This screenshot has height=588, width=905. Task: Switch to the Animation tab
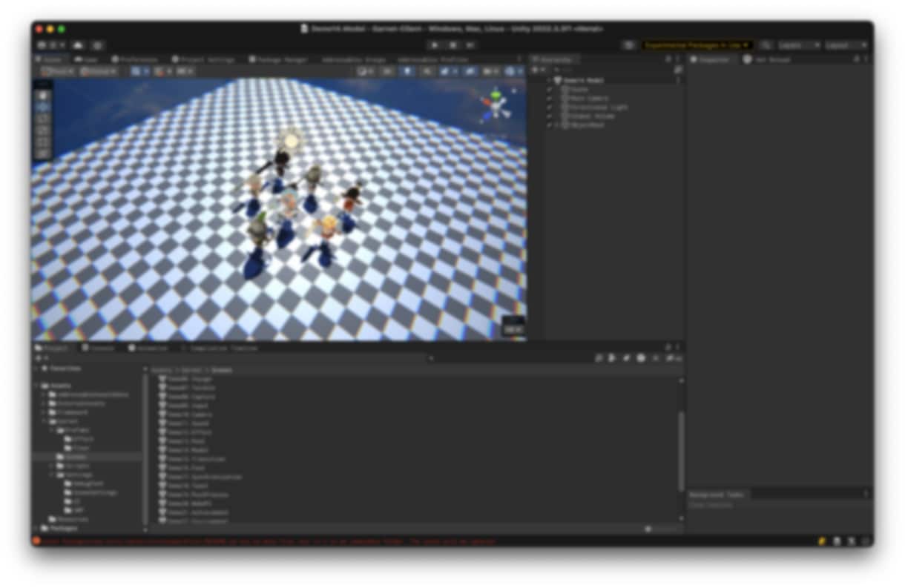coord(148,348)
